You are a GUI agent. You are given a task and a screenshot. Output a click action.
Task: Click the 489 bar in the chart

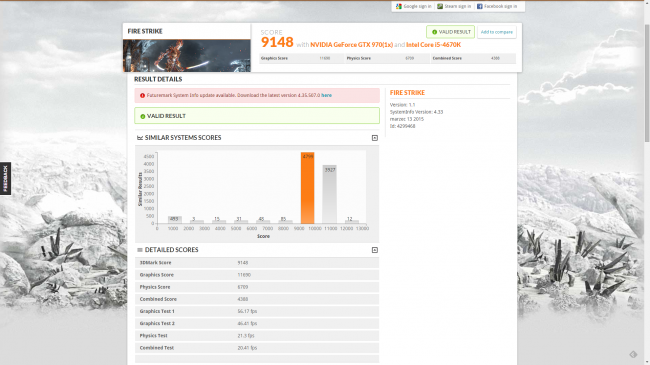[175, 219]
